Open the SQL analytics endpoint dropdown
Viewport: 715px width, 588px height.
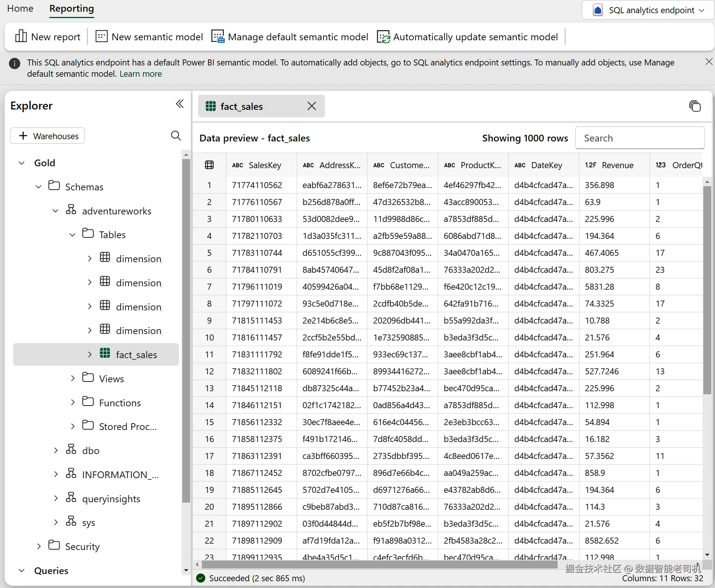tap(648, 10)
